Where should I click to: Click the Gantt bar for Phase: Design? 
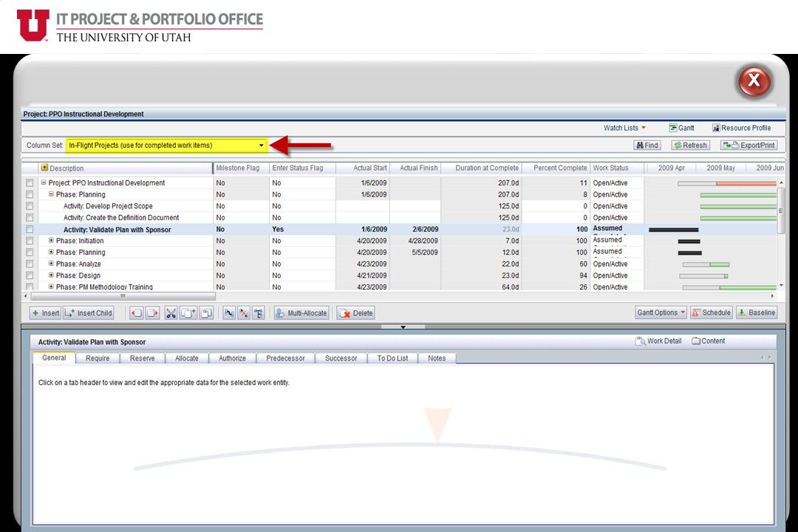tap(704, 276)
